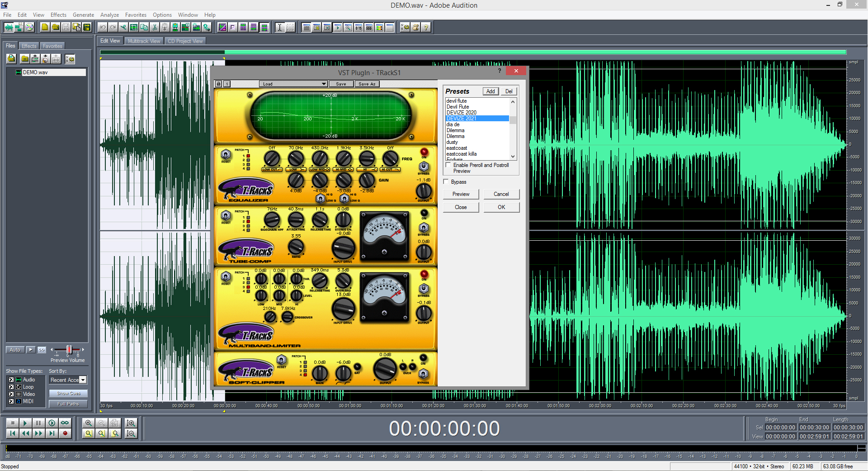Switch to Multitrack View tab

pyautogui.click(x=144, y=41)
